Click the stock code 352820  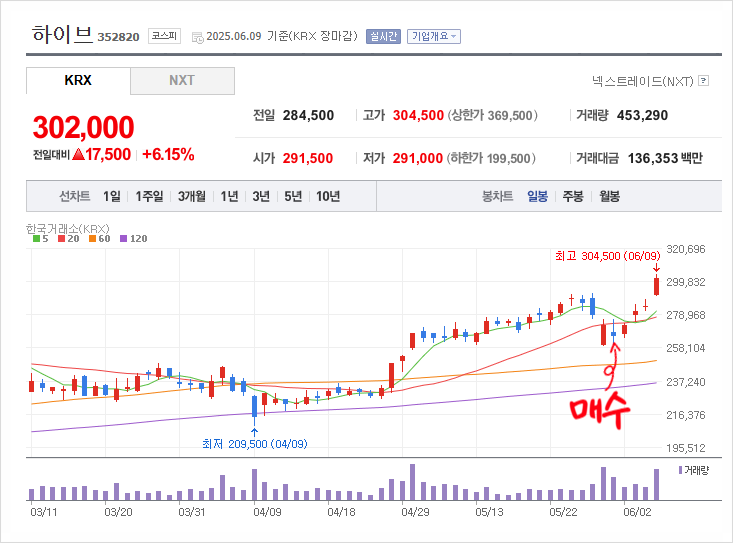coord(118,37)
